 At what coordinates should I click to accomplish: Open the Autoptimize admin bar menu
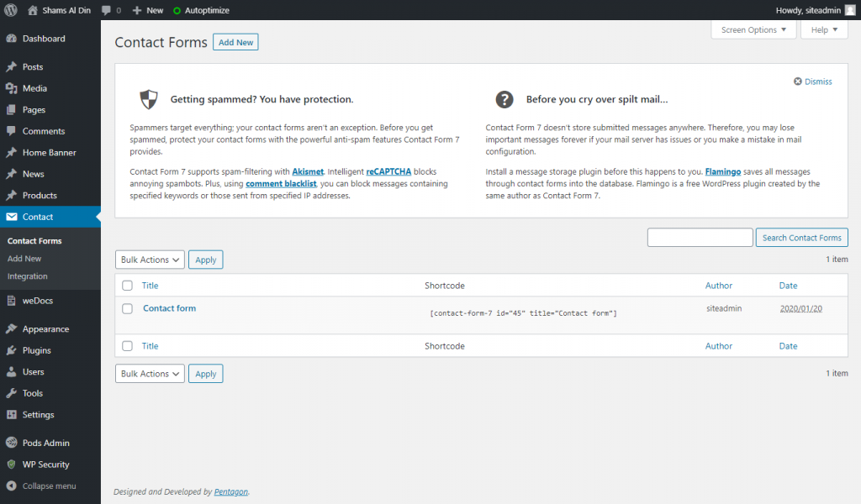pos(207,10)
